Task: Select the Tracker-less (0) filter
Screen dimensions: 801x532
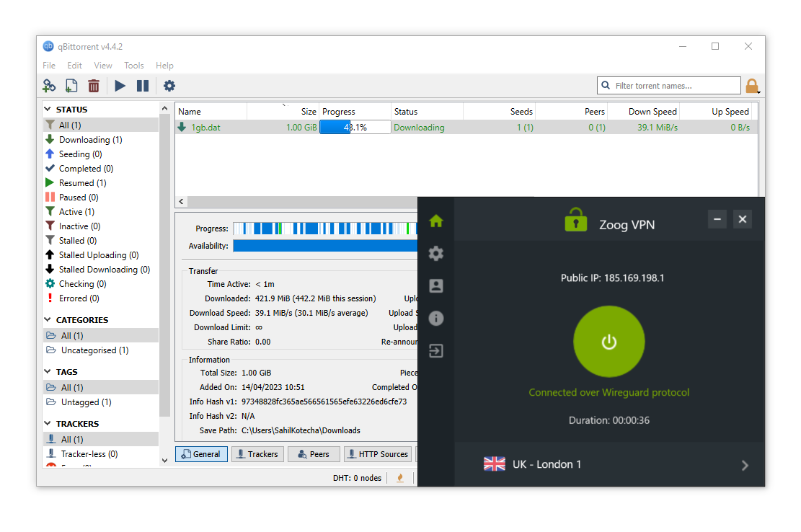Action: [x=101, y=454]
